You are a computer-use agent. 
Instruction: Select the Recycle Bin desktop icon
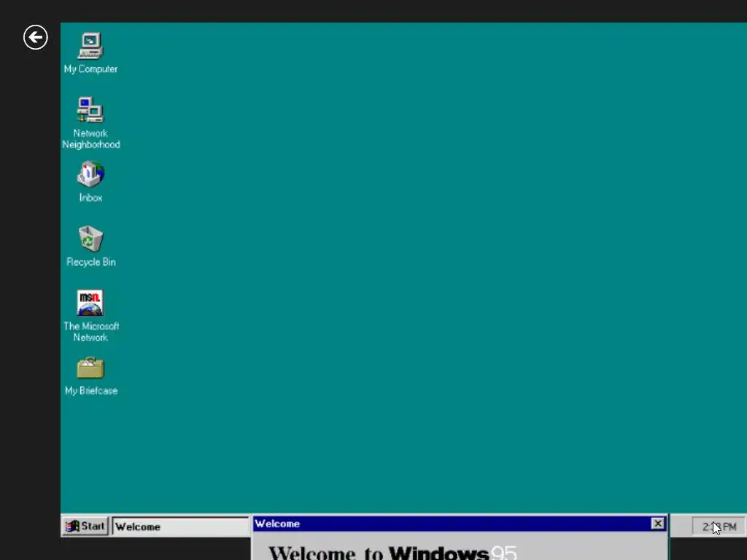[x=90, y=238]
